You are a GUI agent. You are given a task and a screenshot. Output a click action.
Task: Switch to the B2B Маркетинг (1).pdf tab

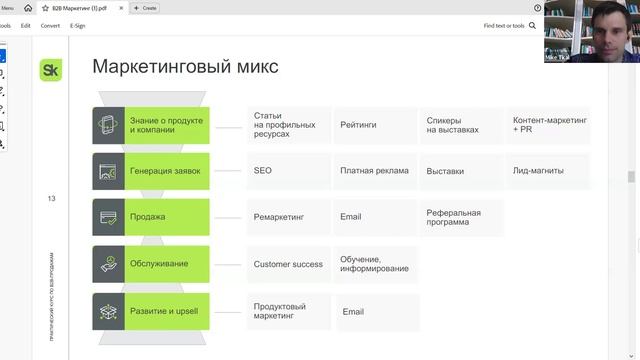(x=82, y=8)
